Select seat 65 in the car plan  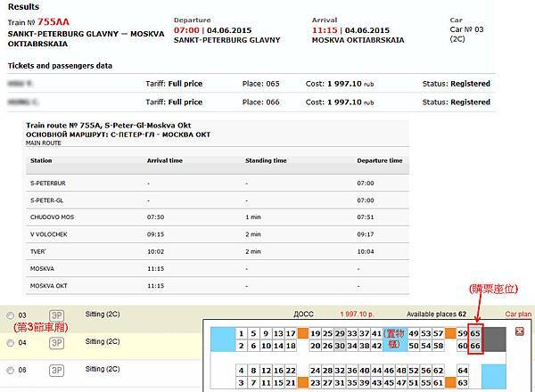pos(475,333)
